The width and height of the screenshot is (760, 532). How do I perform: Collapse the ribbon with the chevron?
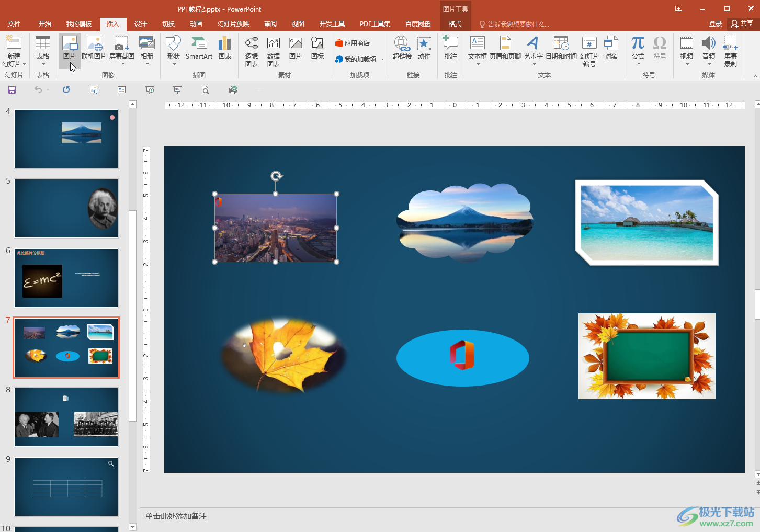755,76
